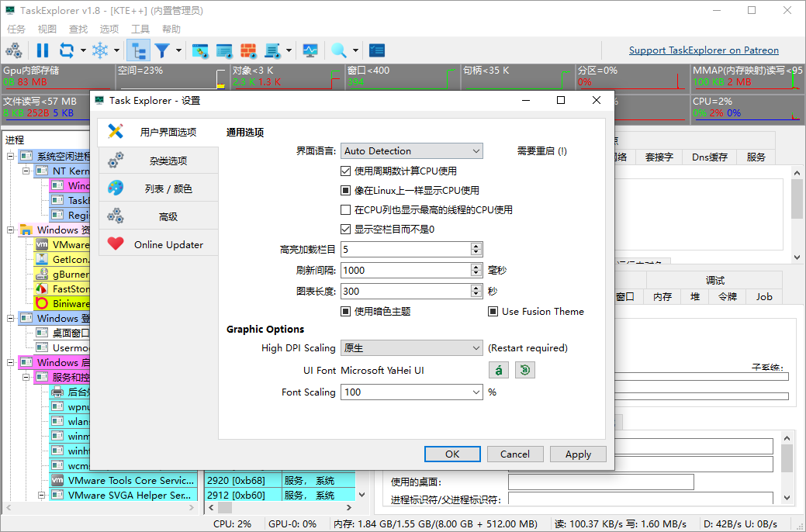Collapse the VMware SVGA Helper tree node
806x532 pixels.
[x=41, y=496]
